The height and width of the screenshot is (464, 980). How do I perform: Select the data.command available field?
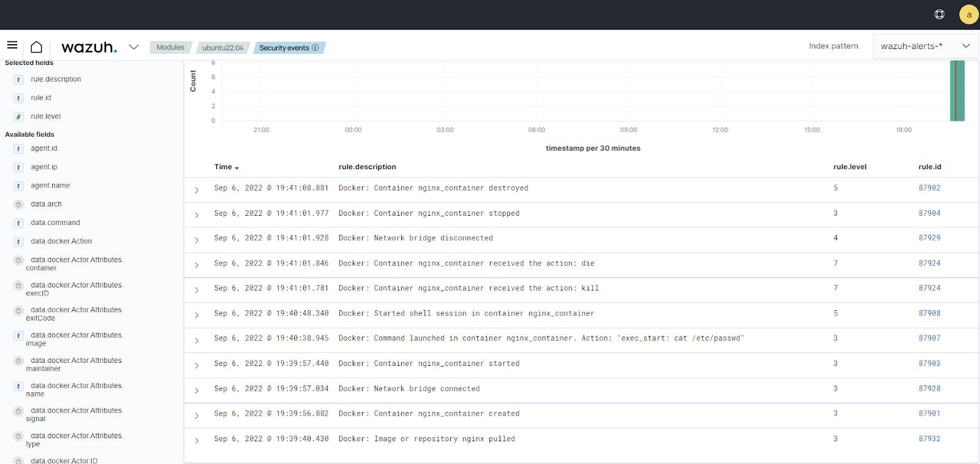click(56, 223)
